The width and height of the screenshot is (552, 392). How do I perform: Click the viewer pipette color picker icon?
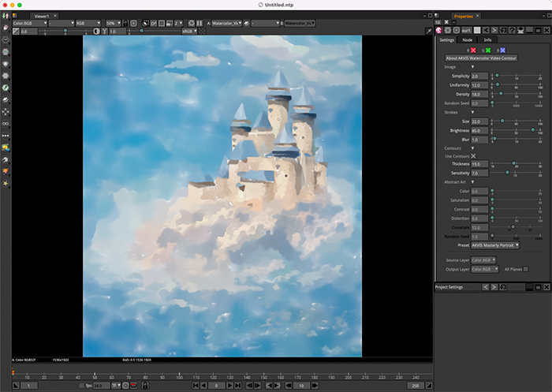point(428,31)
